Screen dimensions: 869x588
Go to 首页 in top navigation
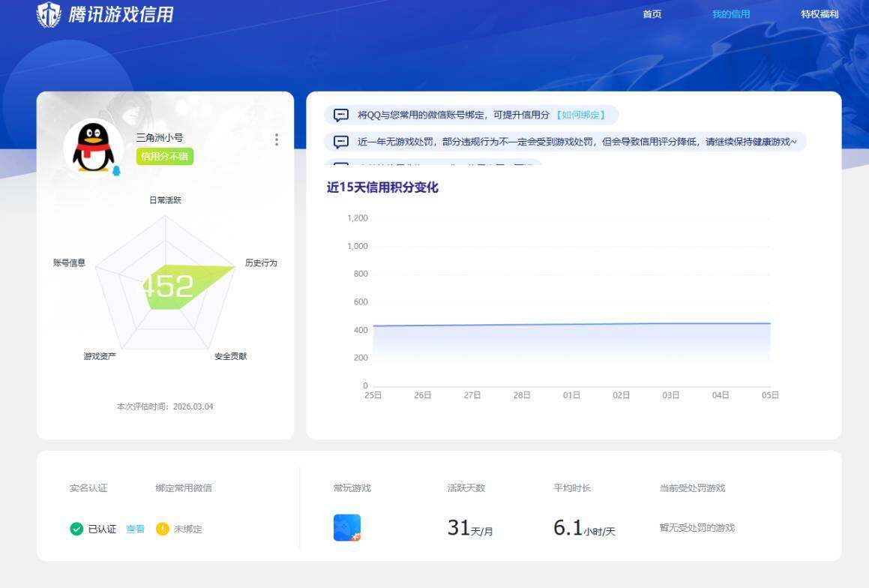[652, 14]
